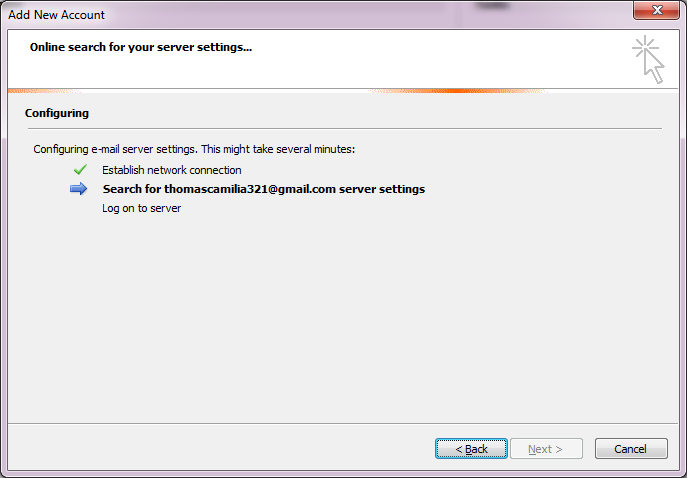Click the blue arrow progress indicator icon
Screen dimensions: 688x479
(x=79, y=189)
